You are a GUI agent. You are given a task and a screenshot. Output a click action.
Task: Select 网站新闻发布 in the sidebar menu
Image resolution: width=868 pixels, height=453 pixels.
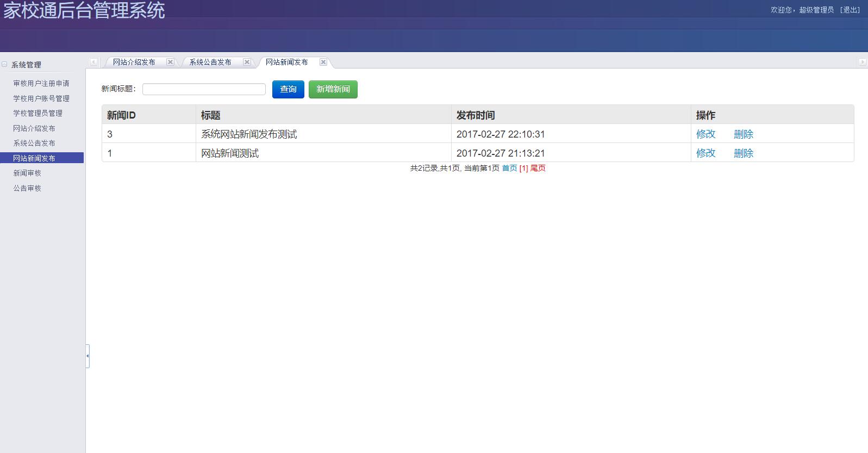click(x=42, y=158)
